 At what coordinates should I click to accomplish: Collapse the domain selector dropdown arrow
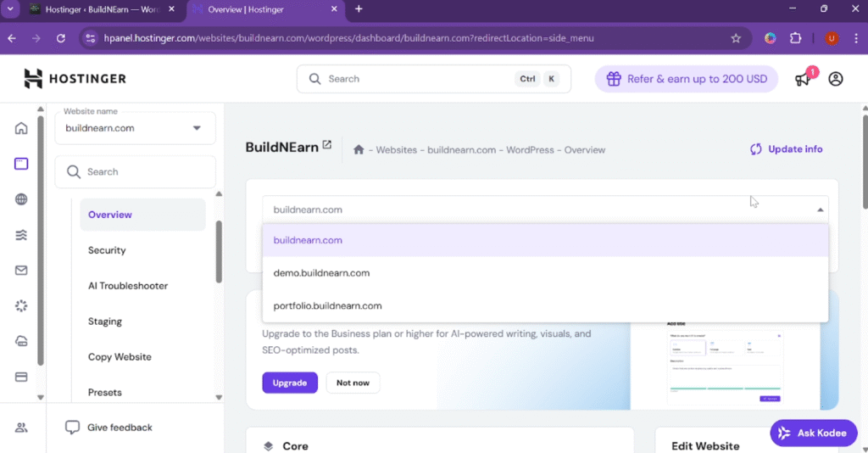[820, 210]
